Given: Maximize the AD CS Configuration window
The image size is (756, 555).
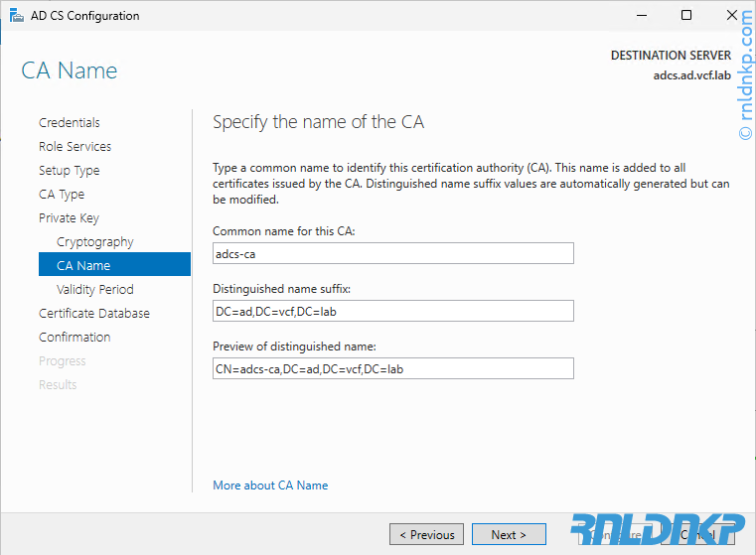Looking at the screenshot, I should click(686, 15).
